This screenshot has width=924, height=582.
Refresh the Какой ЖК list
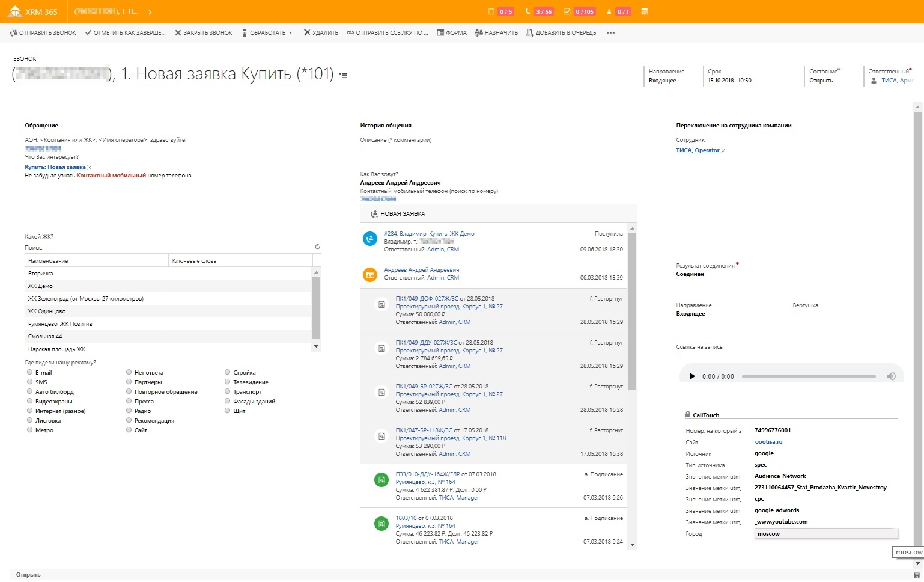pos(317,247)
